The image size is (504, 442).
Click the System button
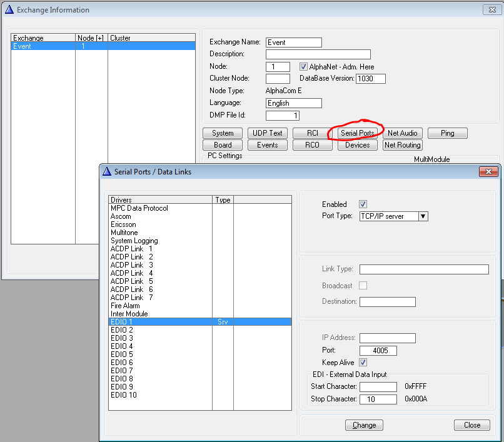223,133
